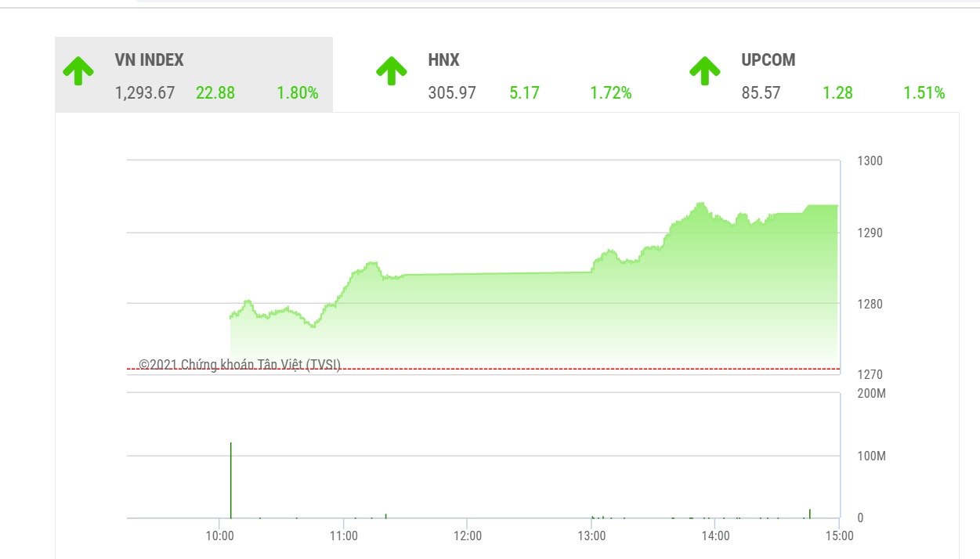980x559 pixels.
Task: Click the 15:00 time axis label
Action: (x=839, y=536)
